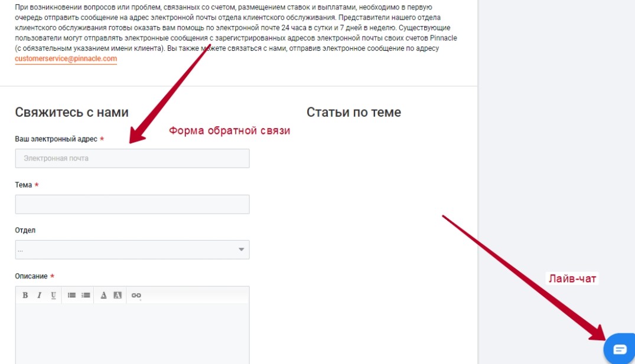This screenshot has width=635, height=364.
Task: Apply italic formatting in the editor toolbar
Action: pyautogui.click(x=39, y=294)
